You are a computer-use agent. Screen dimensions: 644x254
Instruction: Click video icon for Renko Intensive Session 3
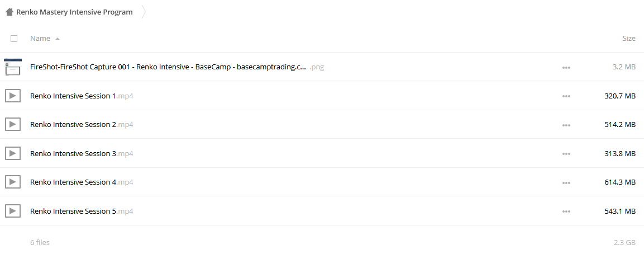click(x=13, y=153)
